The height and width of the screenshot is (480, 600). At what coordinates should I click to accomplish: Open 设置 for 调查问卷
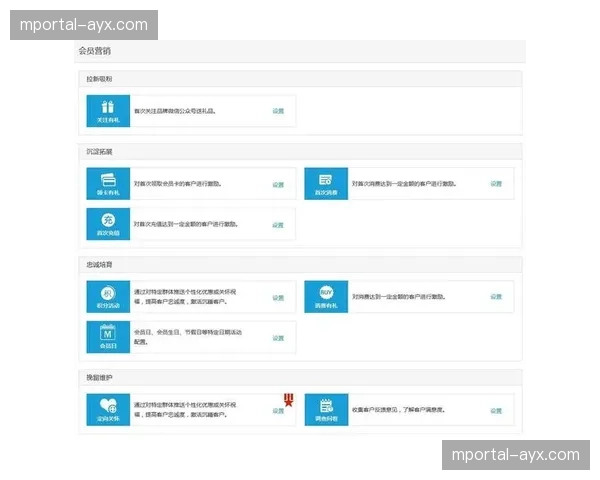pyautogui.click(x=495, y=410)
